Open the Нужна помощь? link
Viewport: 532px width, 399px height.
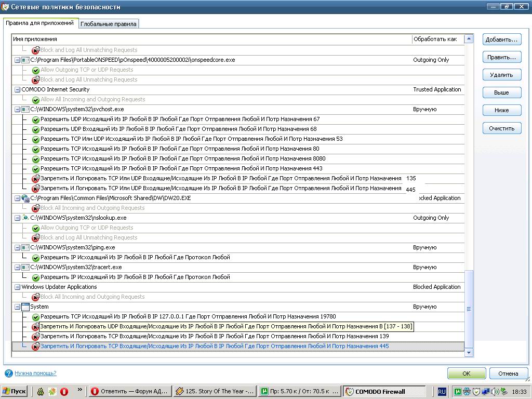(35, 373)
